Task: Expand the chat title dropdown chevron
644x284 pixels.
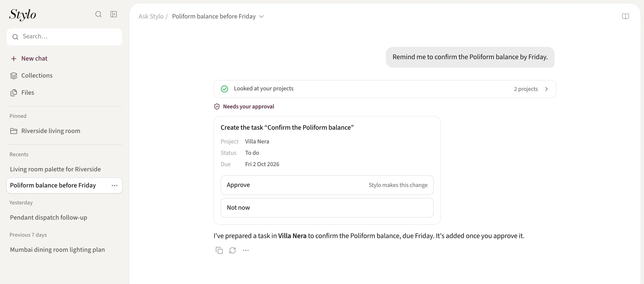Action: [261, 17]
